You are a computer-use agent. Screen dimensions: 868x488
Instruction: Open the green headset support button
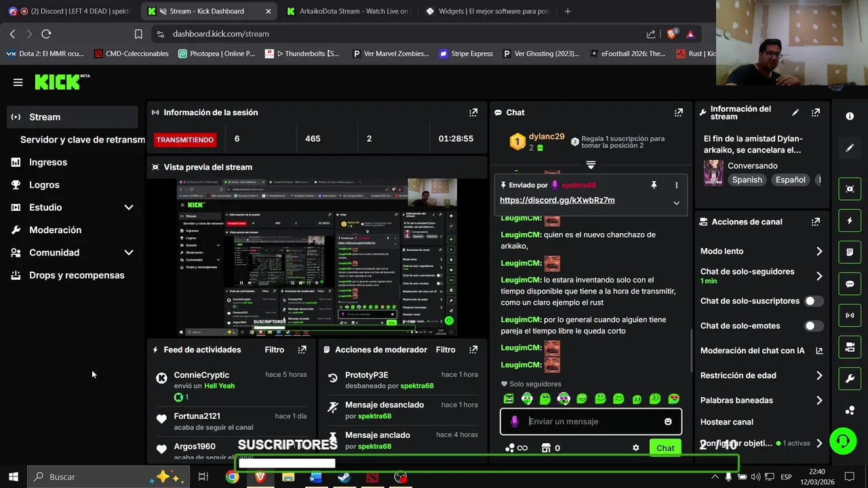[843, 441]
